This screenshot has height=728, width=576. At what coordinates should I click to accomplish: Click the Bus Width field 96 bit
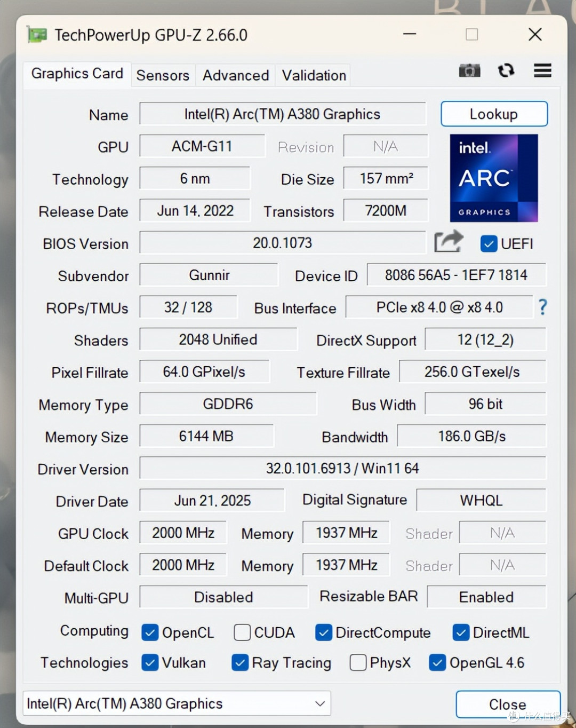coord(485,403)
